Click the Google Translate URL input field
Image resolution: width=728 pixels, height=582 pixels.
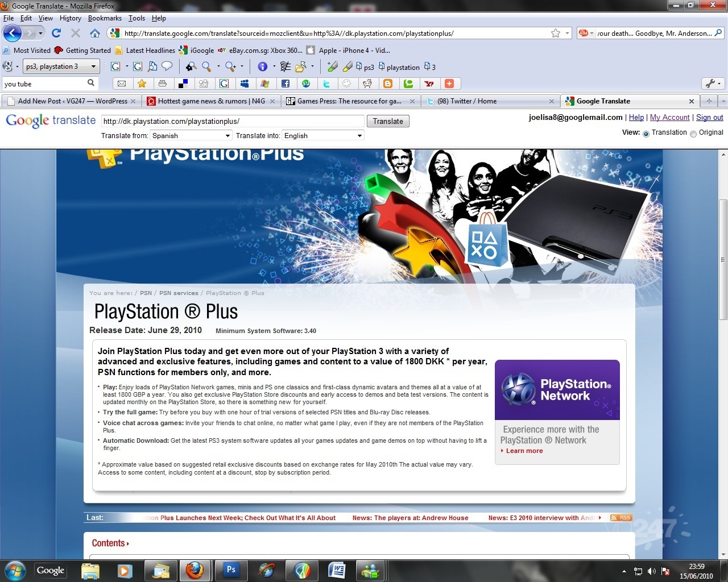pos(233,121)
